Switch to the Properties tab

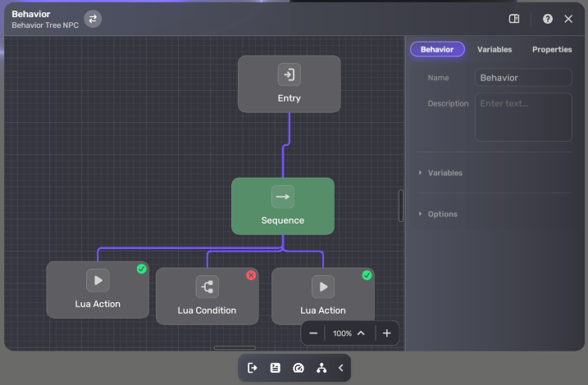click(x=552, y=49)
